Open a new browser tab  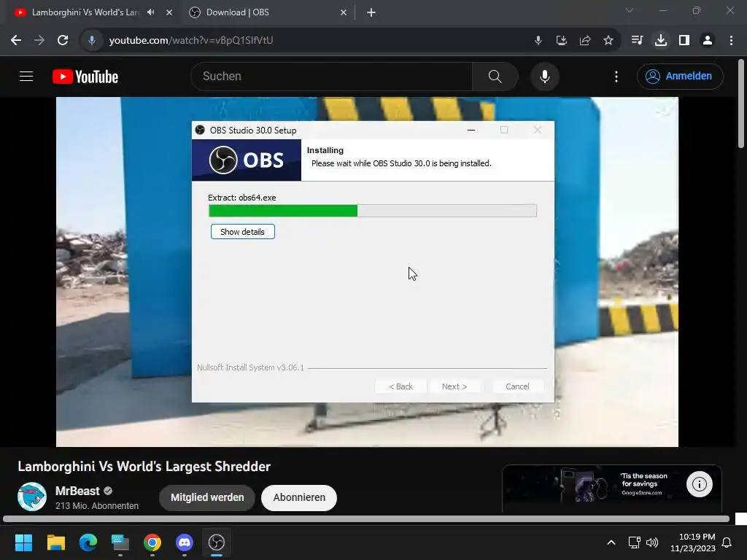pos(371,12)
